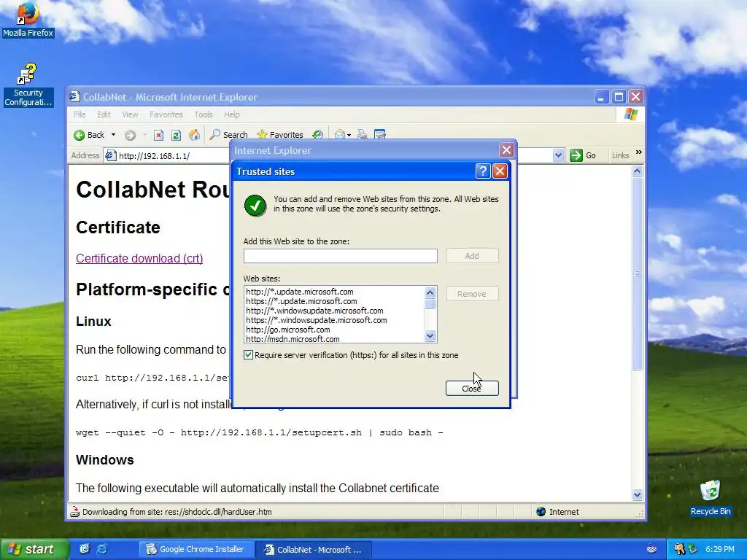
Task: Expand the address bar dropdown arrow
Action: 558,155
